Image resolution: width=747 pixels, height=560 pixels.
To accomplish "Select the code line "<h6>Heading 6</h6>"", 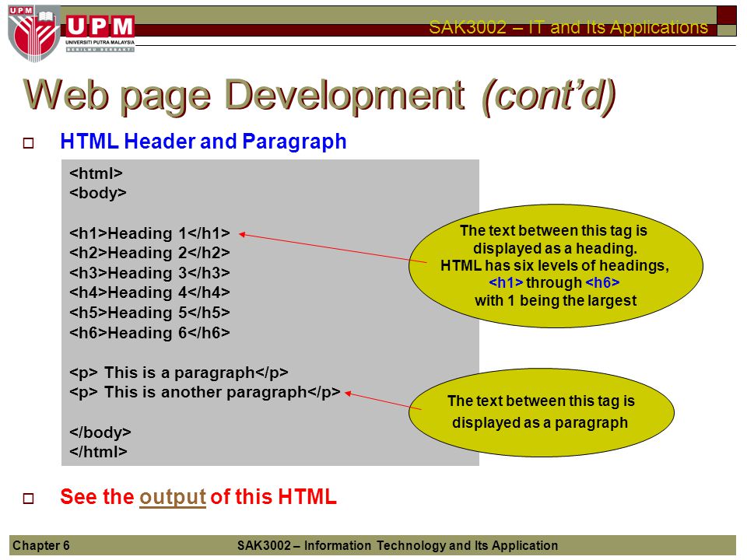I will (x=149, y=332).
